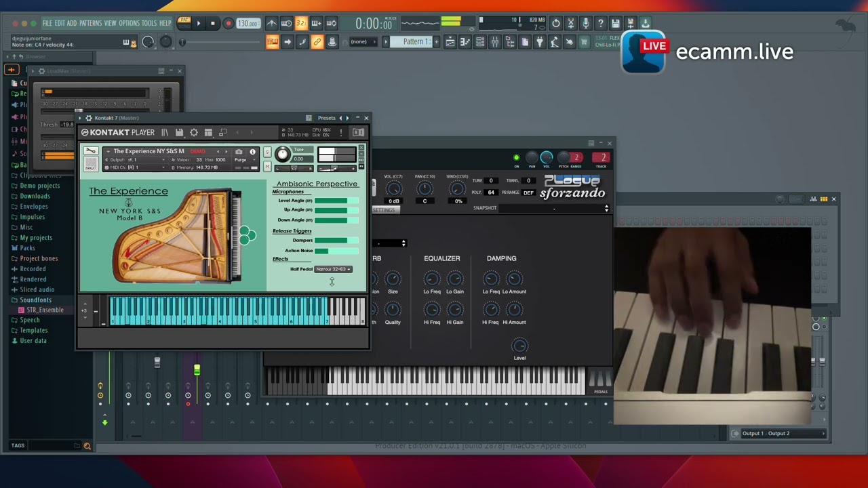
Task: Expand the Templates folder in browser
Action: [x=33, y=330]
